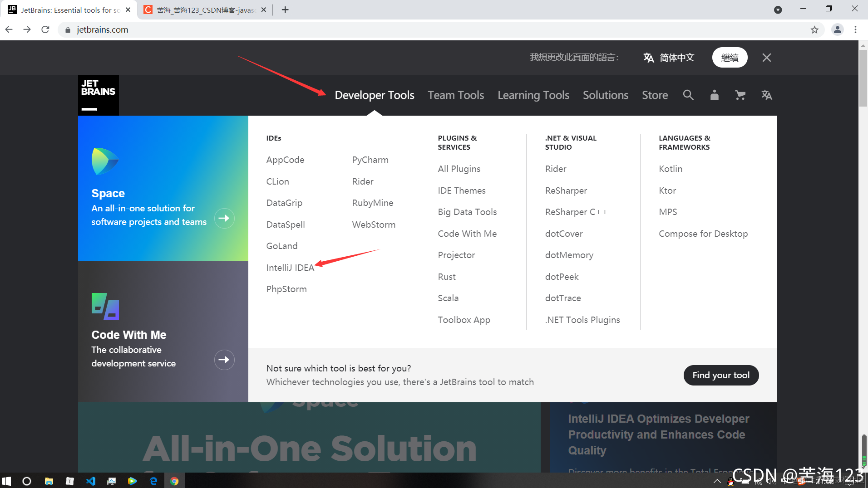Viewport: 868px width, 488px height.
Task: Open the PhpStorm link
Action: pos(286,289)
